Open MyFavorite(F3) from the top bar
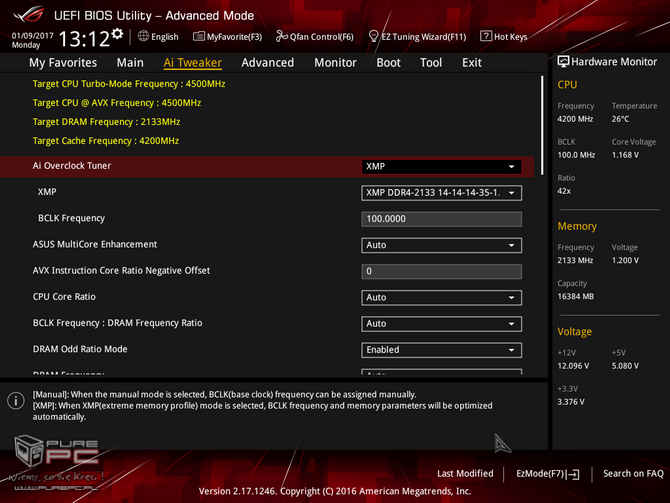Screen dimensions: 670x503 [x=227, y=37]
